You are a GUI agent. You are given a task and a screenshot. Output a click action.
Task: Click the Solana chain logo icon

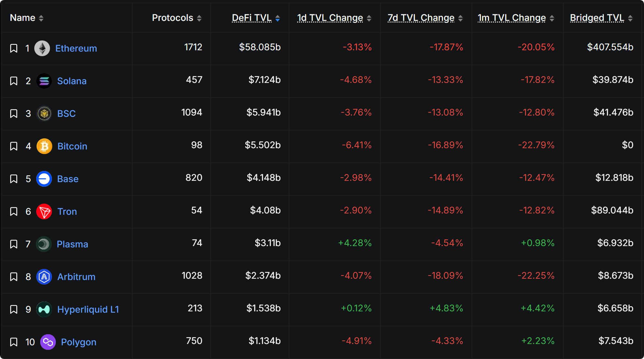pyautogui.click(x=44, y=81)
